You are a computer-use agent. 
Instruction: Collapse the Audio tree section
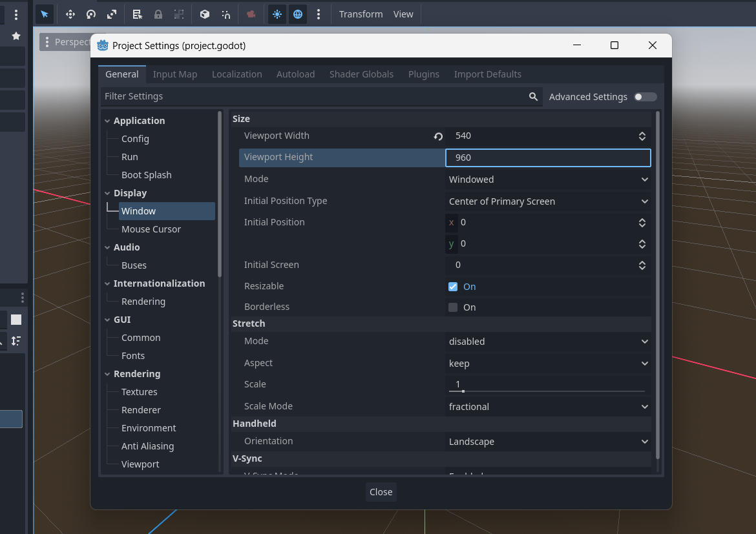click(x=107, y=247)
